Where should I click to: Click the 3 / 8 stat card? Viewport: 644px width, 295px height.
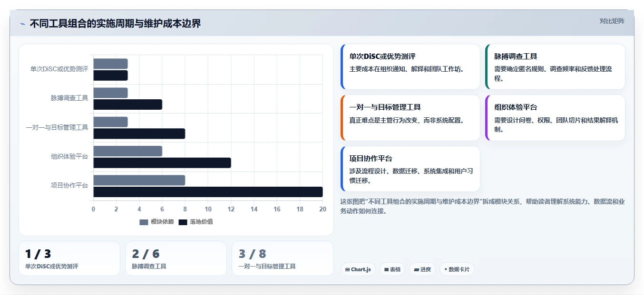click(x=283, y=258)
